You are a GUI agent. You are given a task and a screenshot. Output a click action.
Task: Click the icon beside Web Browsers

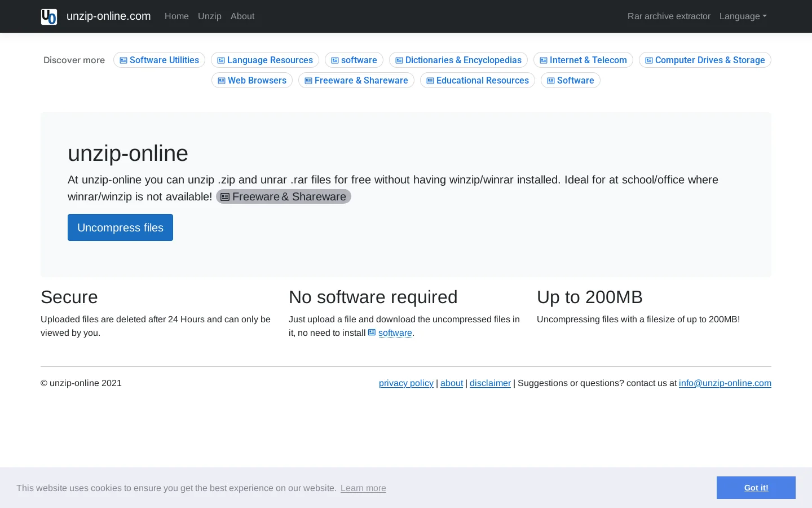[222, 81]
